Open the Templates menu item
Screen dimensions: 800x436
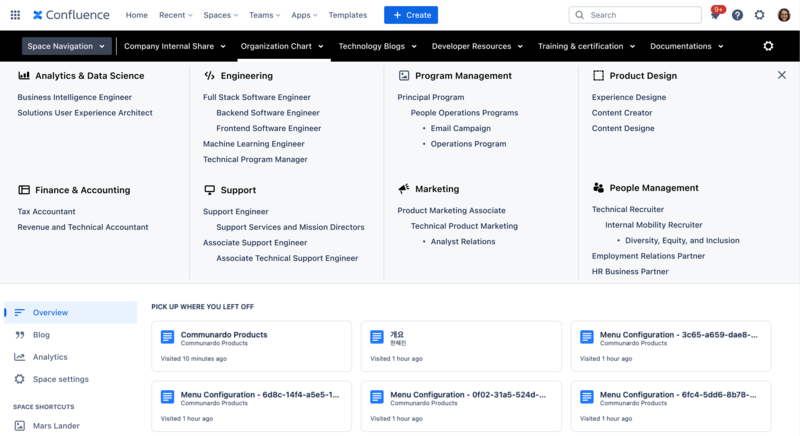pos(347,15)
